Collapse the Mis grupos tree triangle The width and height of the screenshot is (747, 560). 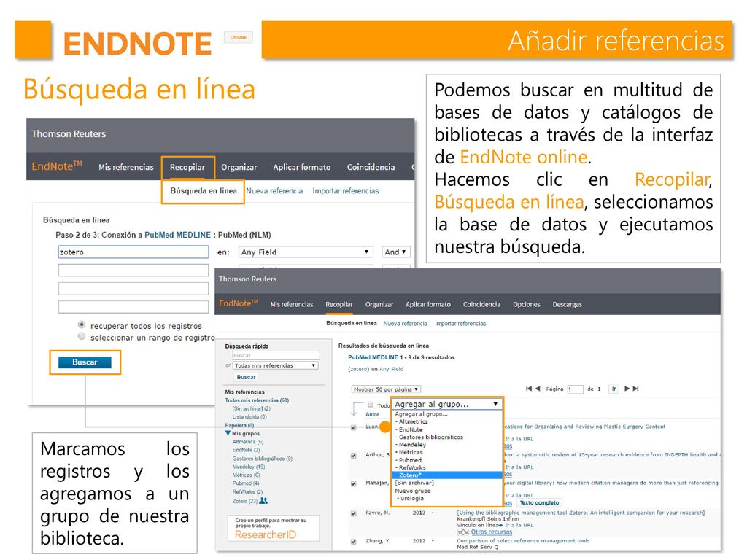[x=228, y=433]
